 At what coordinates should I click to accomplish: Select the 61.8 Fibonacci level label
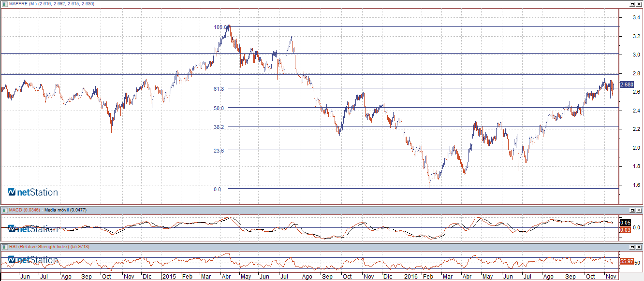click(218, 89)
